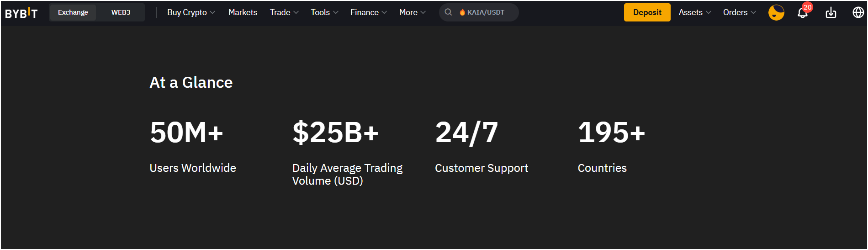Switch to WEB3 mode
The image size is (868, 250).
[x=121, y=12]
